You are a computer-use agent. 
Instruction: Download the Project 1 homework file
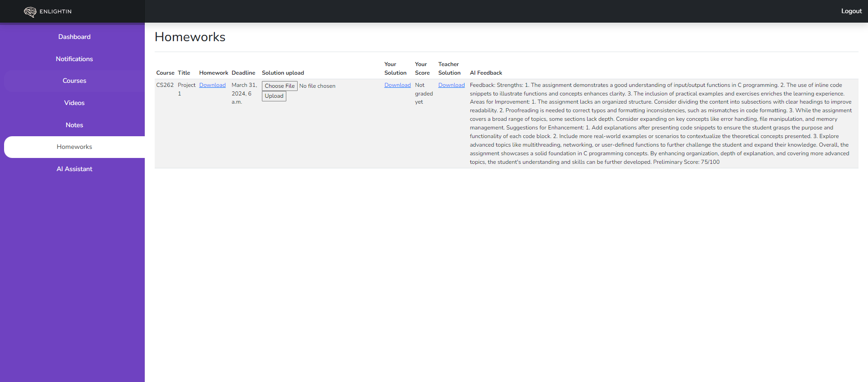(212, 85)
